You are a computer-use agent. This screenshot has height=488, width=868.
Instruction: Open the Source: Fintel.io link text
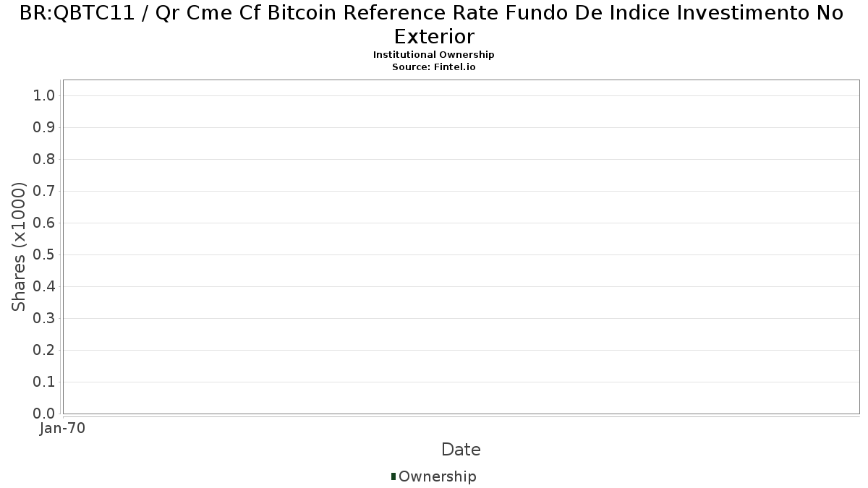[x=434, y=67]
